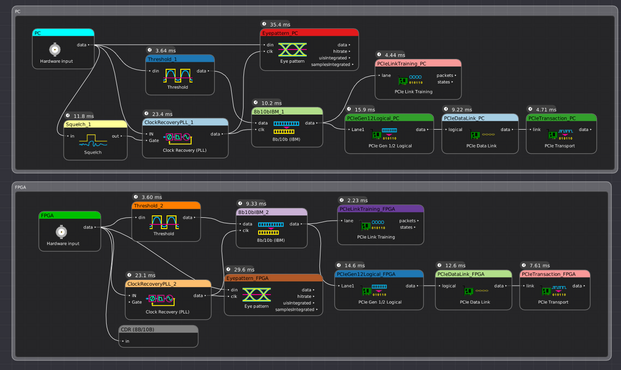621x370 pixels.
Task: Click the Lane1 input port of PCIeGen12Logical_PC
Action: pyautogui.click(x=356, y=129)
